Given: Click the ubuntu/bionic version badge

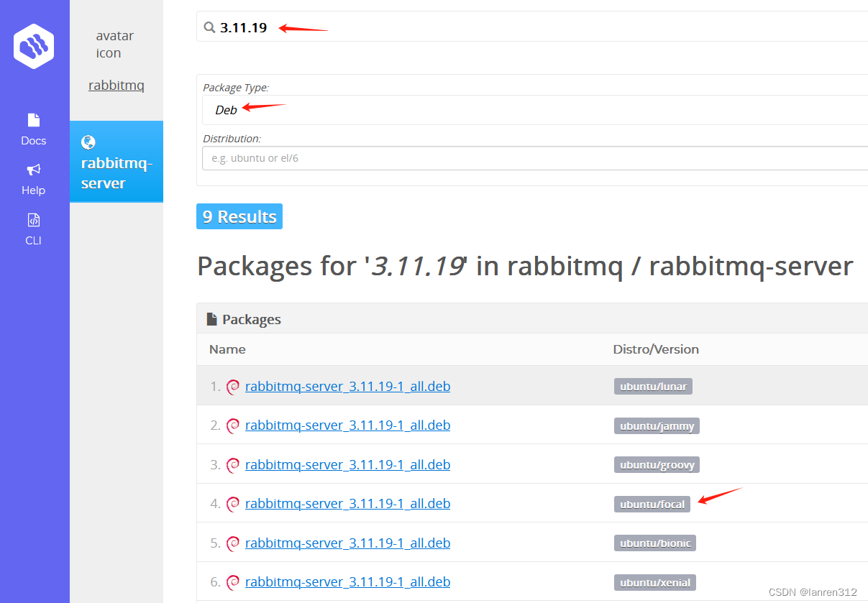Looking at the screenshot, I should point(654,543).
